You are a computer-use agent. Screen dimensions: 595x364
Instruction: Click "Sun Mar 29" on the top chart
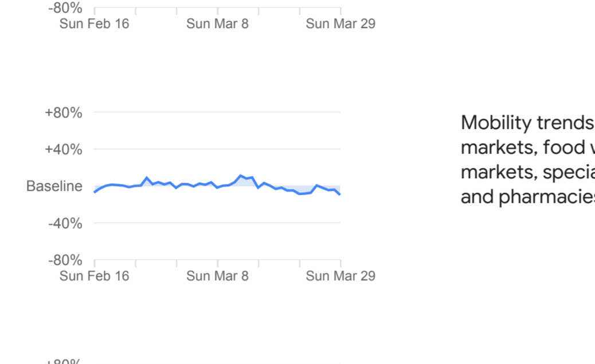[340, 24]
